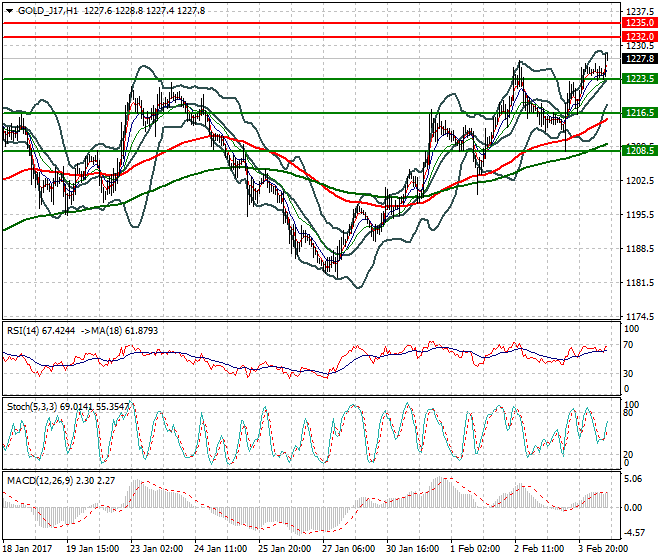Click the GOLD_J17,H1 chart title text

click(48, 11)
